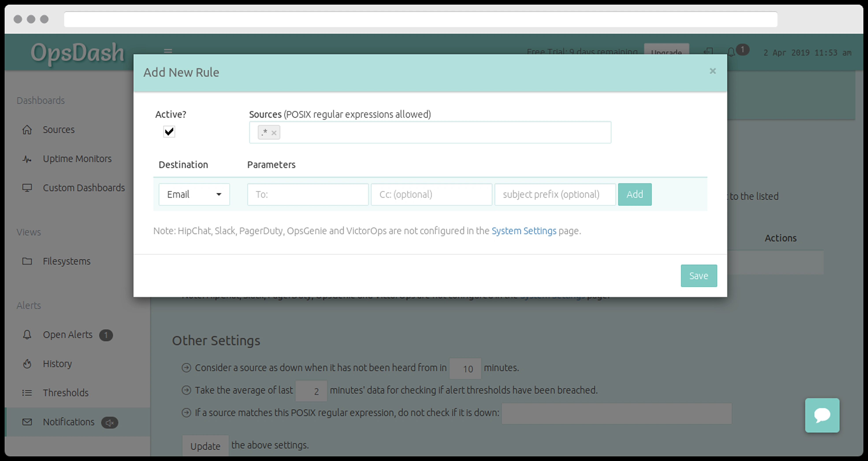Viewport: 868px width, 461px height.
Task: Click the To: email input field
Action: (x=308, y=195)
